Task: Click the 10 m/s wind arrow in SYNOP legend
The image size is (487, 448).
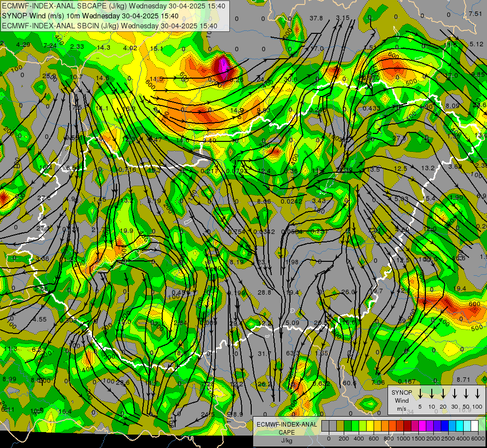Action: (431, 394)
